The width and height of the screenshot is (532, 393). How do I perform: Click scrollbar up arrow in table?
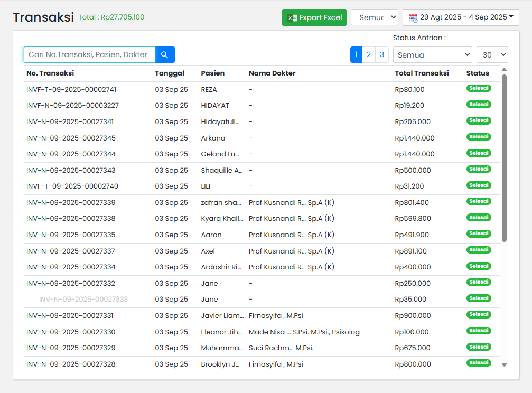(504, 70)
